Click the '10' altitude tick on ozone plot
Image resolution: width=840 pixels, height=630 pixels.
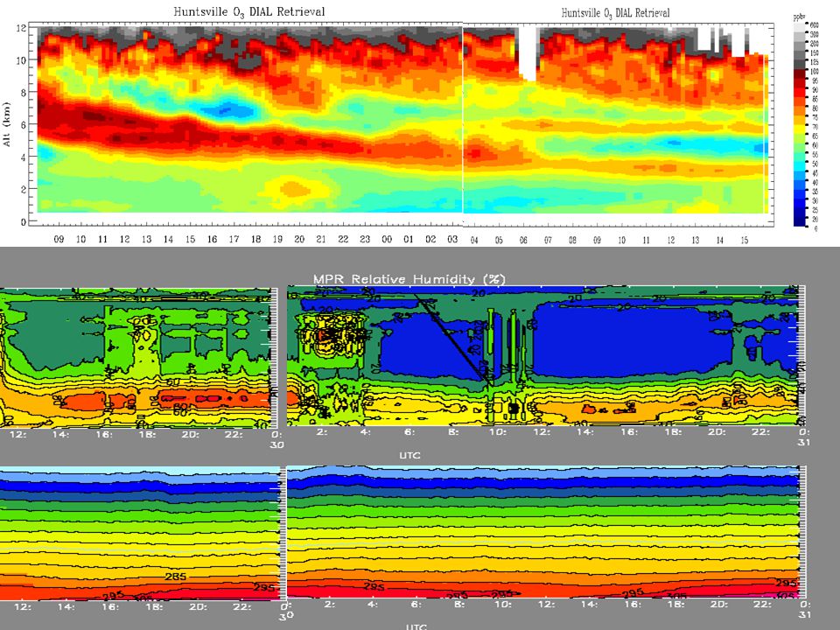pos(20,60)
